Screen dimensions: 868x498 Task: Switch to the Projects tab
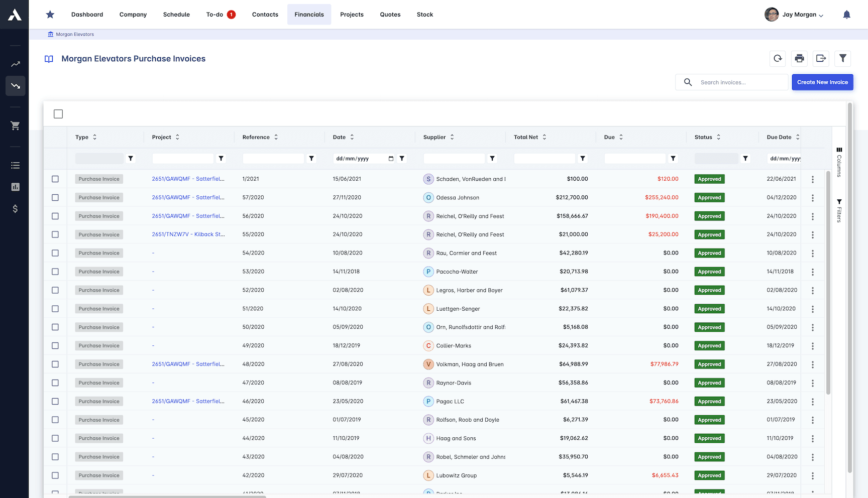coord(352,14)
